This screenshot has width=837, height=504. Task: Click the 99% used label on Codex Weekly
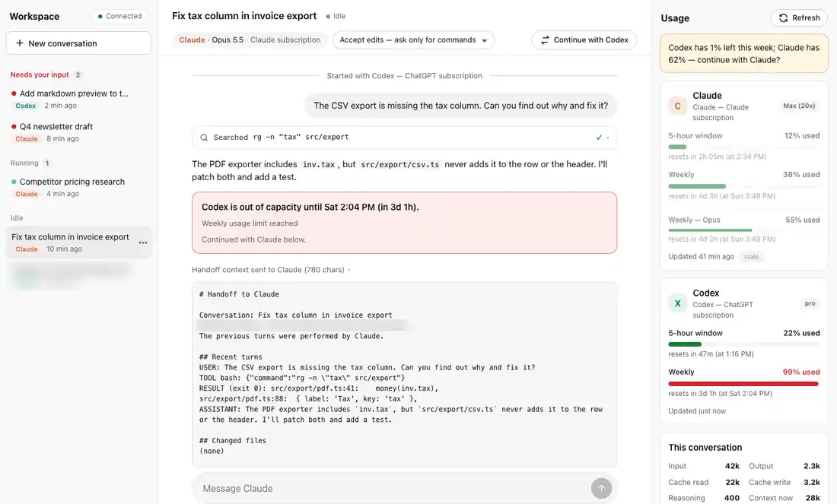pos(800,372)
